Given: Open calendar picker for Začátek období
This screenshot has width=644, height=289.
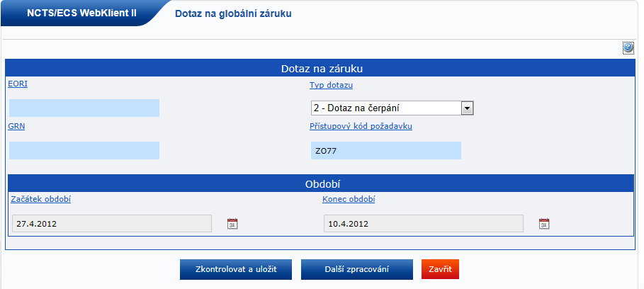Looking at the screenshot, I should click(232, 224).
